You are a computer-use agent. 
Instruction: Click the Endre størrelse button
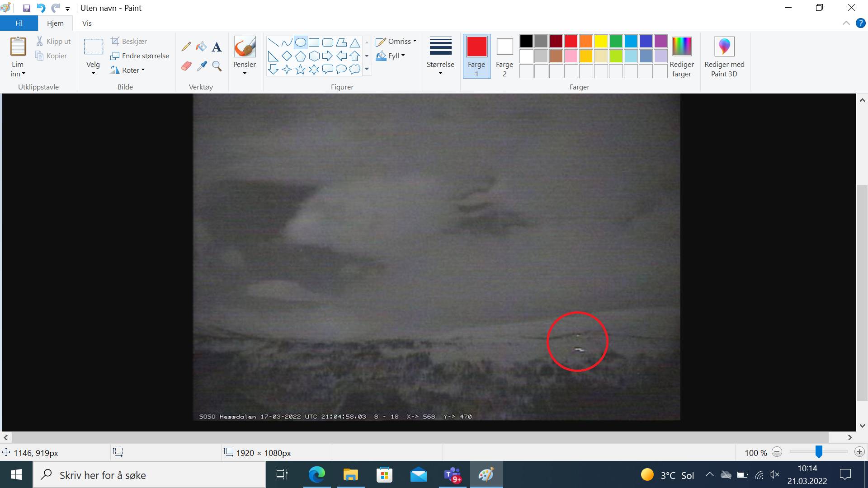(x=140, y=56)
